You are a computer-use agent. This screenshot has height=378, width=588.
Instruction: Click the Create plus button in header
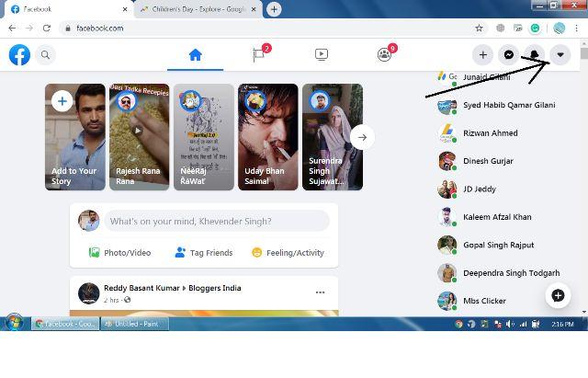[x=483, y=55]
